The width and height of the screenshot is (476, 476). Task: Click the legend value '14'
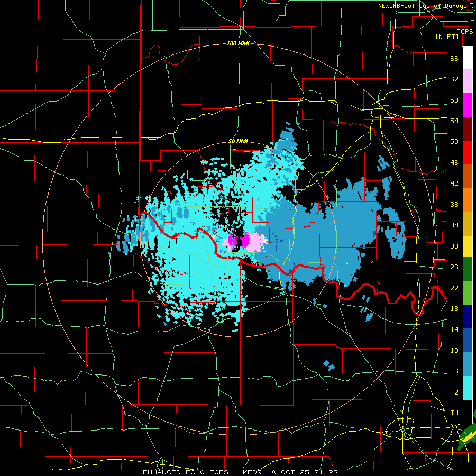pos(454,329)
